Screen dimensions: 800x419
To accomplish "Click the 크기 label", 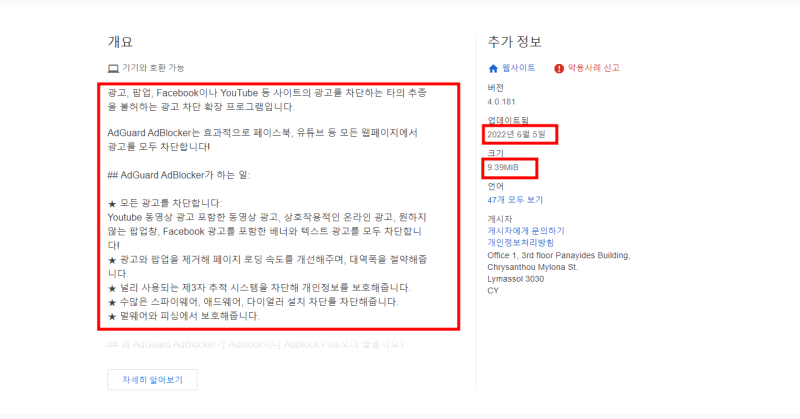I will 495,154.
